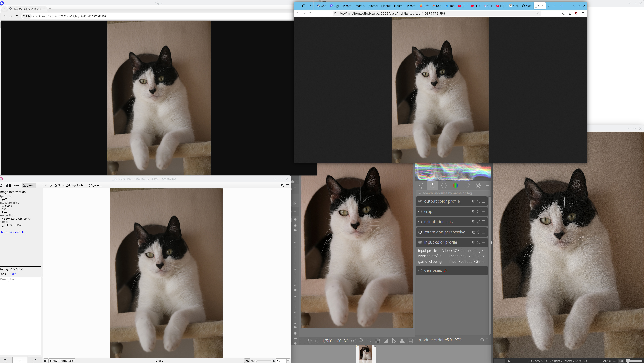Enable the crop module power toggle
Viewport: 644px width, 363px height.
[420, 211]
